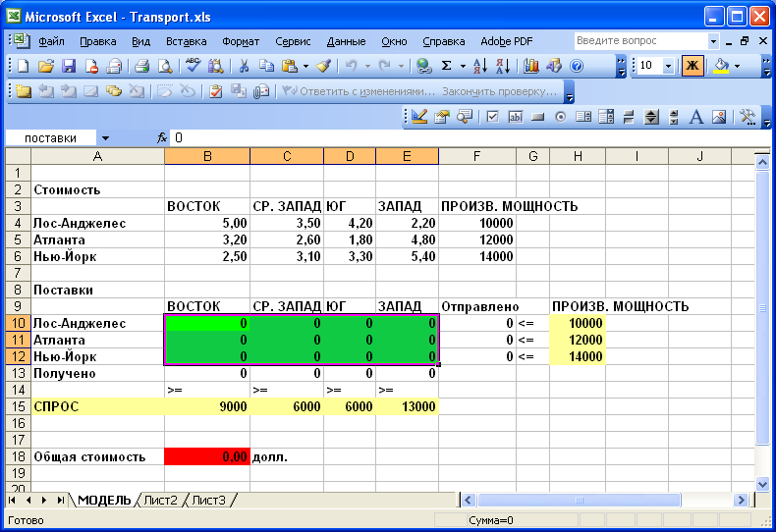The image size is (776, 532).
Task: Sort ascending with the А-Я icon
Action: pyautogui.click(x=480, y=66)
